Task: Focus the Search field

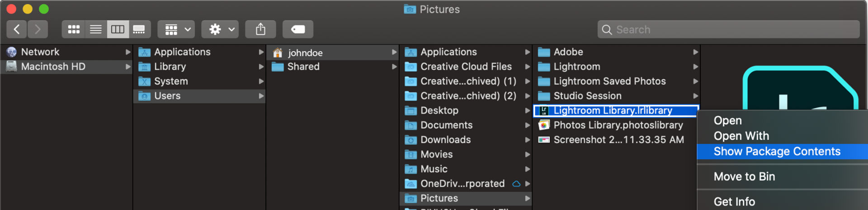Action: point(728,29)
